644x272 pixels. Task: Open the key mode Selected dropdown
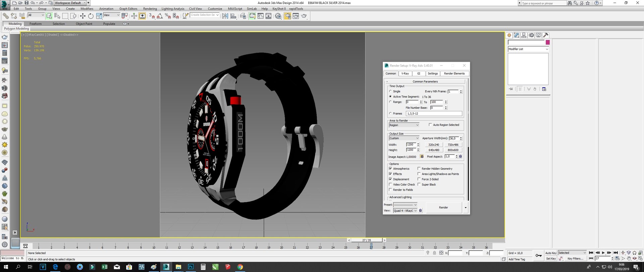tap(572, 253)
